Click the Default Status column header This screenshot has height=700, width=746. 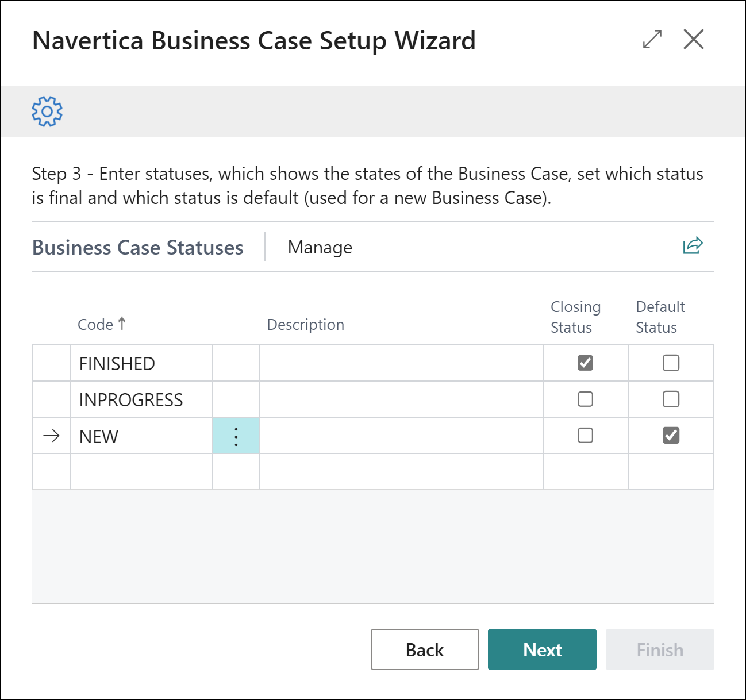tap(660, 317)
